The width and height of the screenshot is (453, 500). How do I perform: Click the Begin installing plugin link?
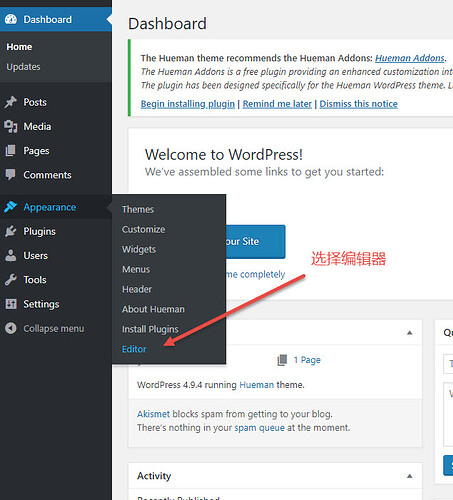coord(188,104)
